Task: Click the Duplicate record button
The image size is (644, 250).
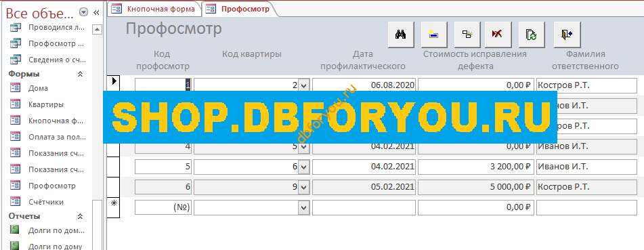Action: [x=467, y=35]
